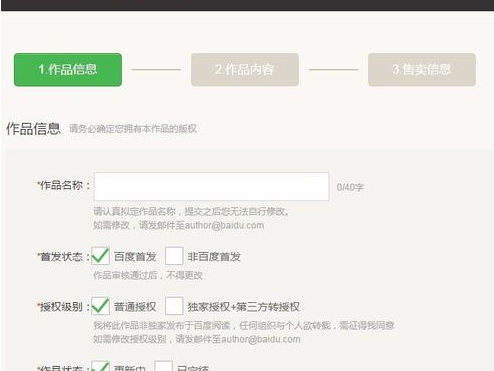The height and width of the screenshot is (371, 494).
Task: Click the *首发状态 field label
Action: click(x=63, y=257)
